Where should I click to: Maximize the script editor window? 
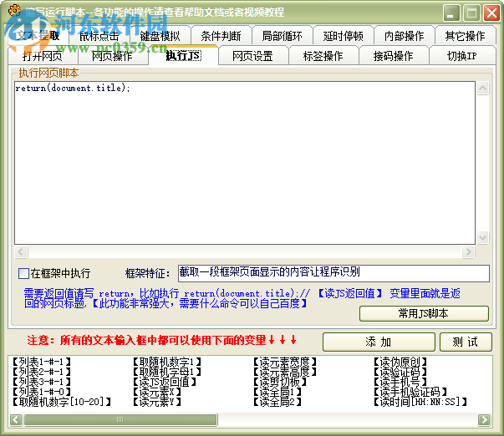(471, 13)
